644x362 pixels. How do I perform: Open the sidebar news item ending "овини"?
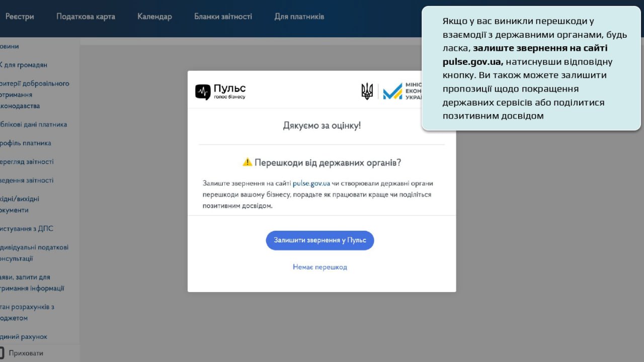(9, 46)
